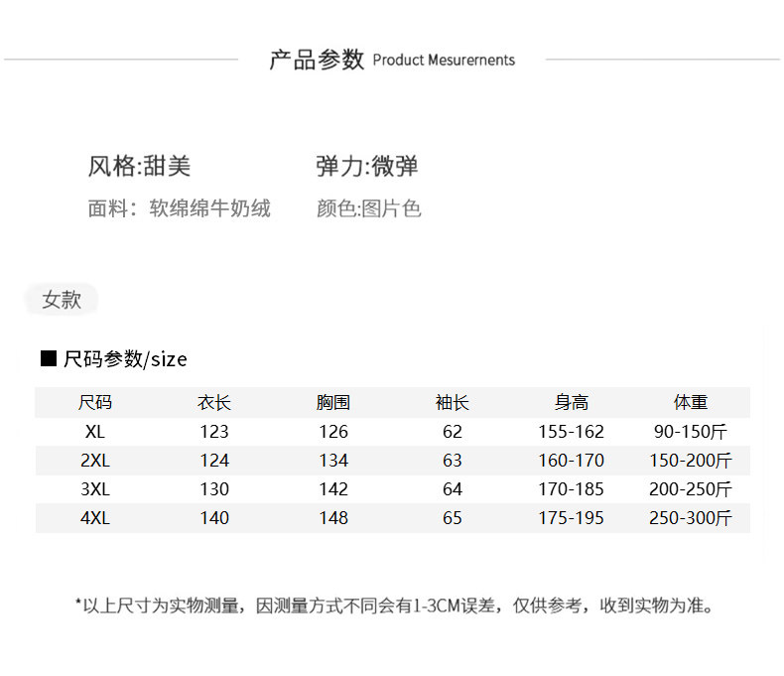Click the 风格:甜美 text
This screenshot has width=784, height=676.
coord(139,166)
